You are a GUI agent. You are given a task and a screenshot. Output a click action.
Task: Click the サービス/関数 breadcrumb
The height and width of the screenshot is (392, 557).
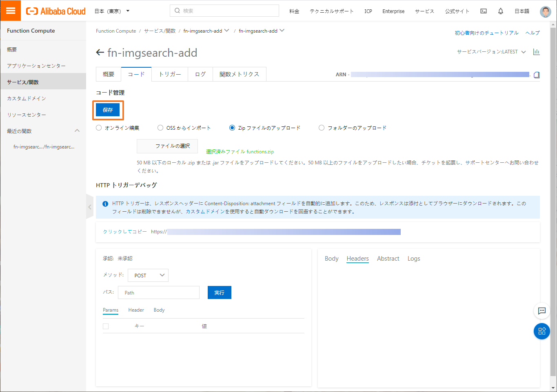coord(160,31)
